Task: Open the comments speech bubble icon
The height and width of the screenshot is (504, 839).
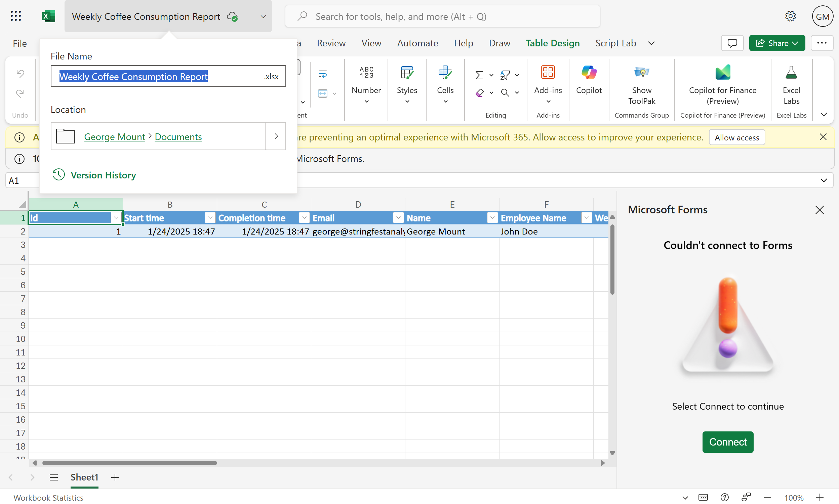Action: (x=732, y=43)
